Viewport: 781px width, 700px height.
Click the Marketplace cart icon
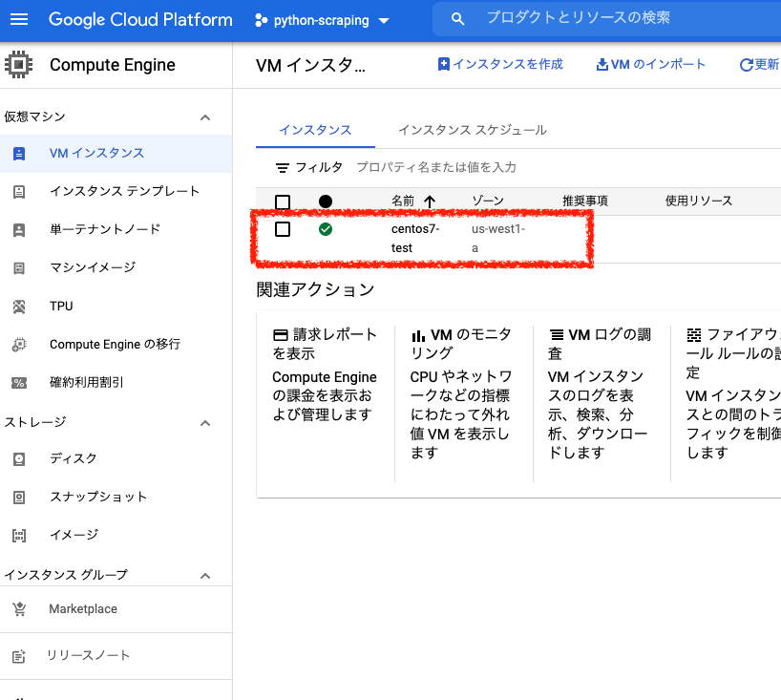[19, 609]
